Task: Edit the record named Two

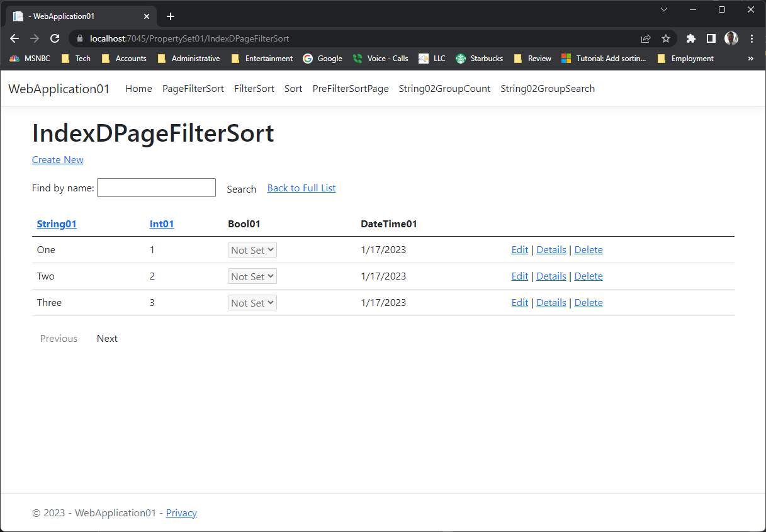Action: 520,276
